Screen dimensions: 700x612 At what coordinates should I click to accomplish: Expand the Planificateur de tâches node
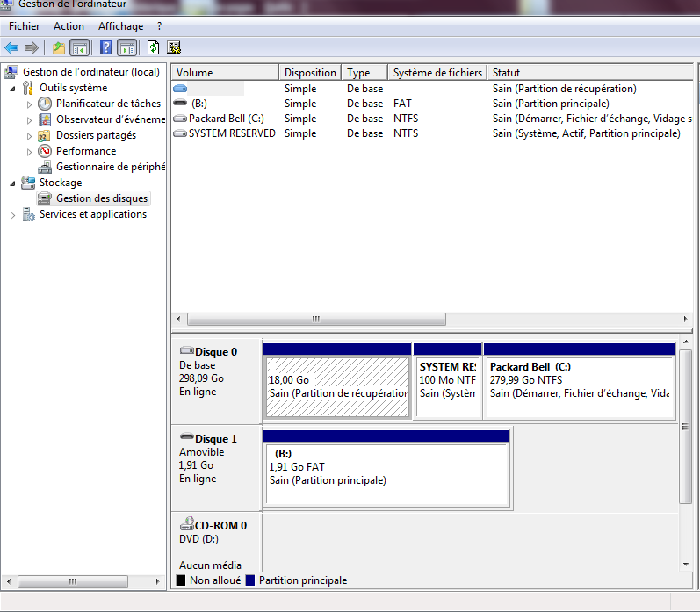point(30,104)
